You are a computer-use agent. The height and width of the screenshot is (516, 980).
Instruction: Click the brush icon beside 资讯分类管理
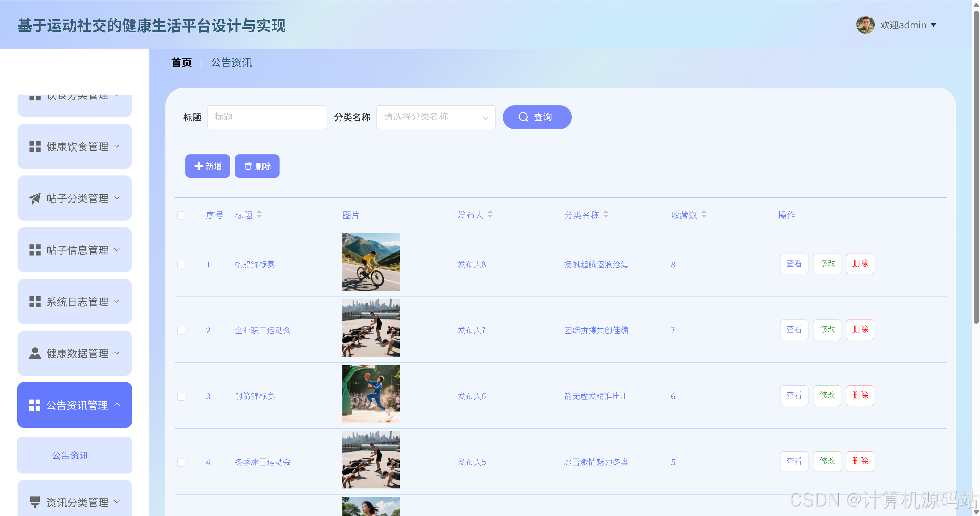coord(35,502)
